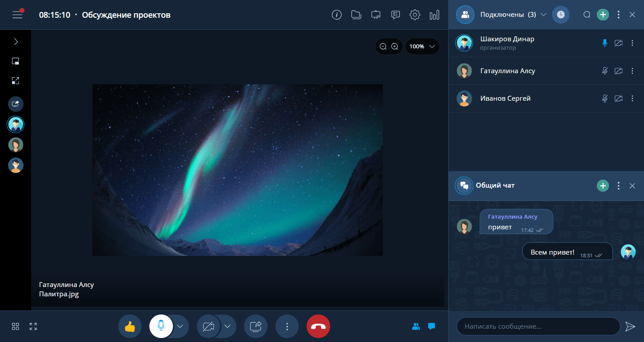Click the send message arrow icon
The width and height of the screenshot is (644, 342).
[x=630, y=326]
